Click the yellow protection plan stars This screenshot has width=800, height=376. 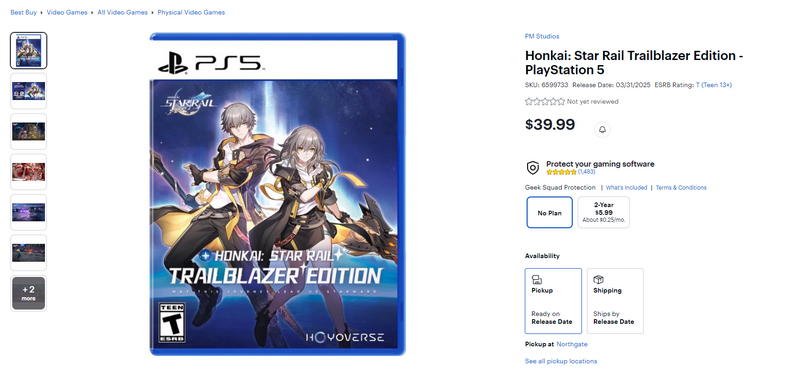(561, 172)
